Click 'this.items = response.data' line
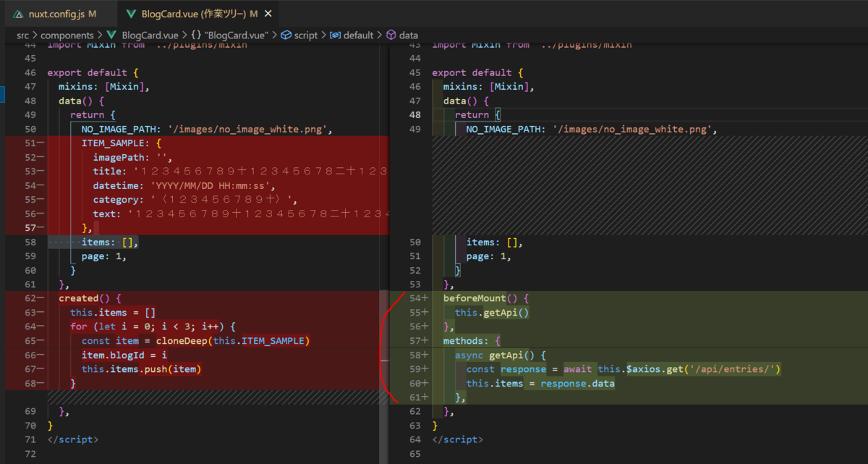 [540, 383]
